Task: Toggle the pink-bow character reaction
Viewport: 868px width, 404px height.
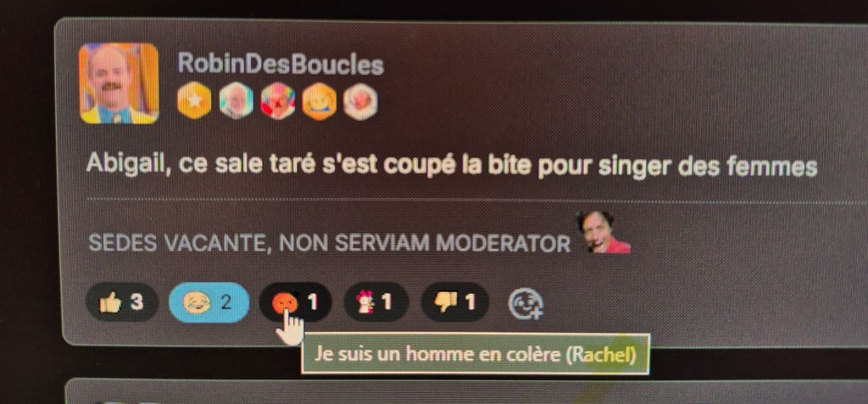Action: point(376,302)
